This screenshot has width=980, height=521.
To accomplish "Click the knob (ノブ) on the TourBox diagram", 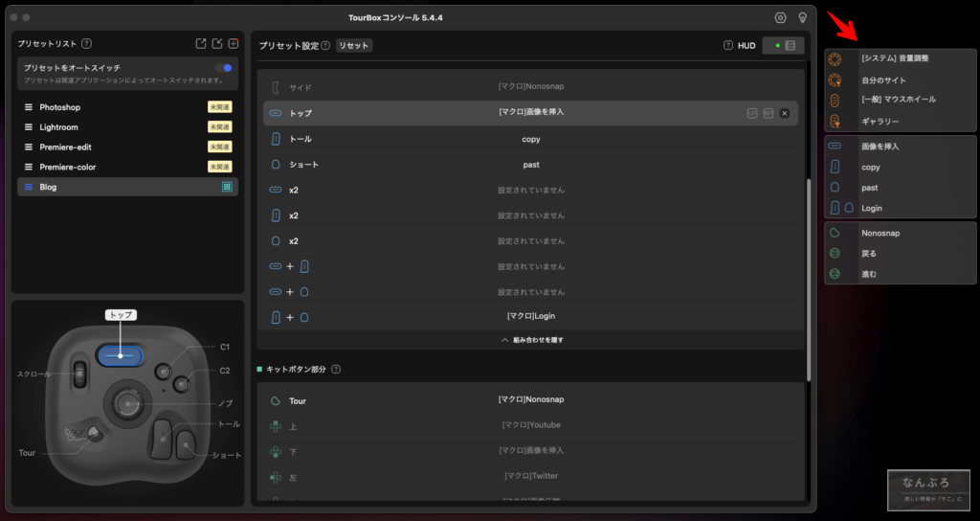I will [x=124, y=403].
